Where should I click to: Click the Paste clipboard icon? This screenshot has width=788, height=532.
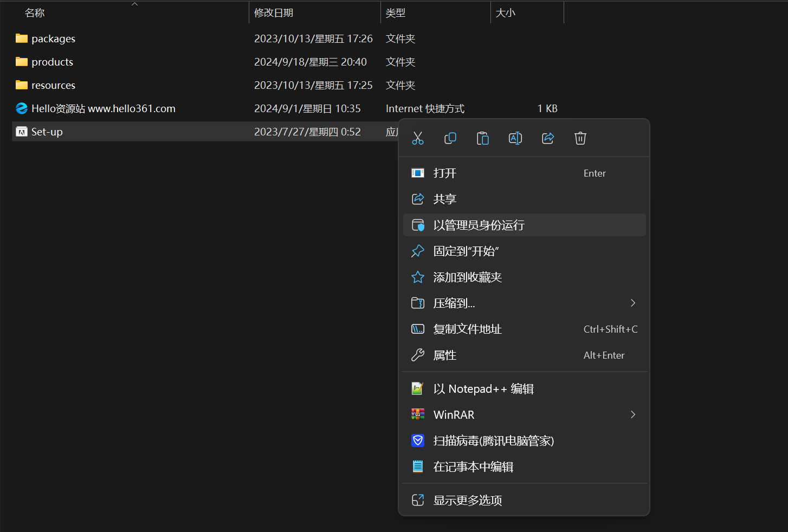(x=483, y=138)
